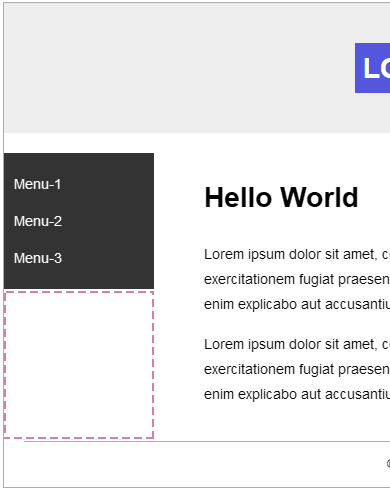Go to Menu-3 in the dark sidebar

(x=38, y=258)
